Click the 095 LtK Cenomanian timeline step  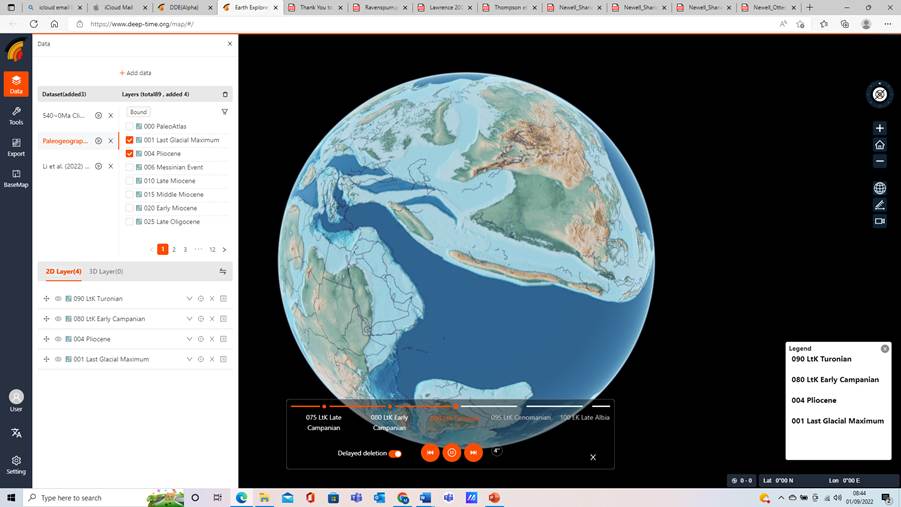tap(521, 418)
